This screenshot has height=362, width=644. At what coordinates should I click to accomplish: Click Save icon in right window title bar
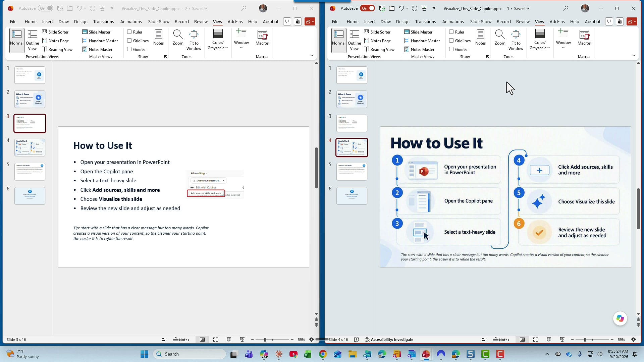382,8
